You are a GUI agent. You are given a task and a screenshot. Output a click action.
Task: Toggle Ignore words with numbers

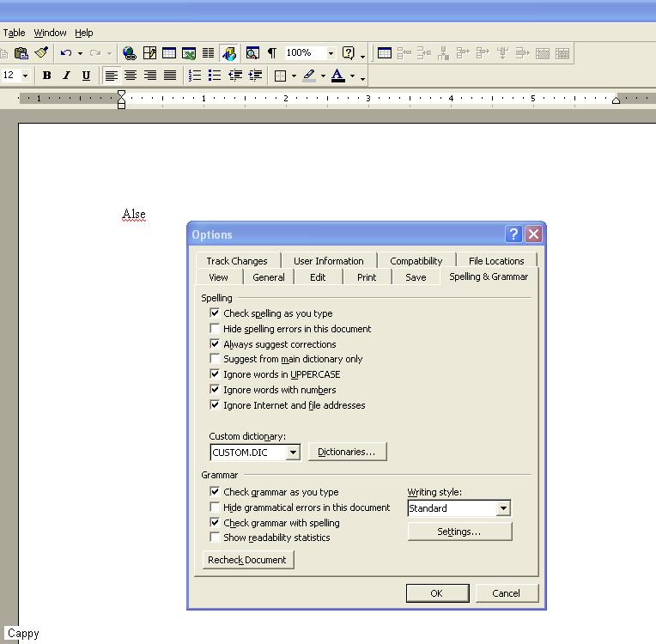[x=215, y=390]
